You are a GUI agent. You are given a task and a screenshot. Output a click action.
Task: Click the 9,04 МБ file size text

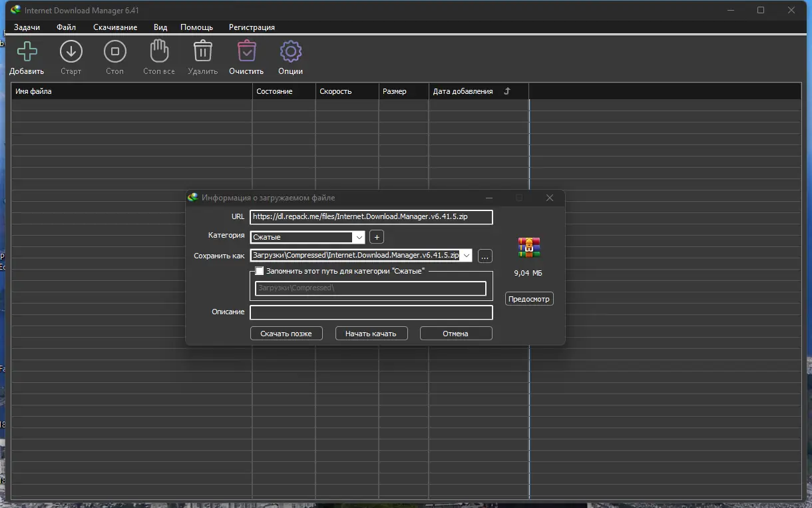[x=529, y=273]
